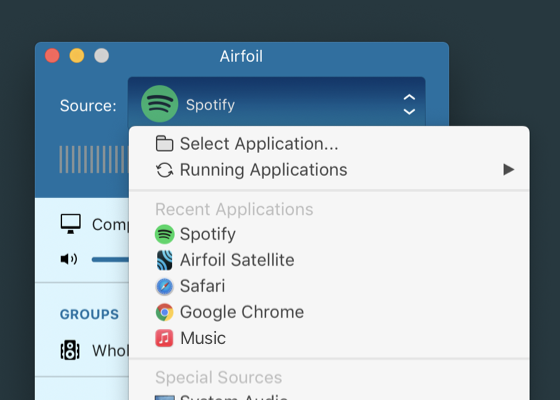Screen dimensions: 560x400
Task: Click the up-down chevrons on Source selector
Action: (x=409, y=104)
